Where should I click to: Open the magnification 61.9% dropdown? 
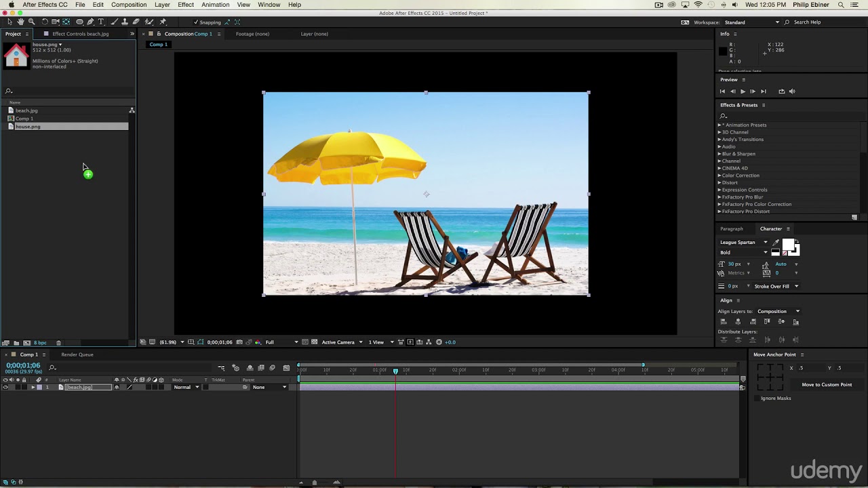click(x=172, y=342)
